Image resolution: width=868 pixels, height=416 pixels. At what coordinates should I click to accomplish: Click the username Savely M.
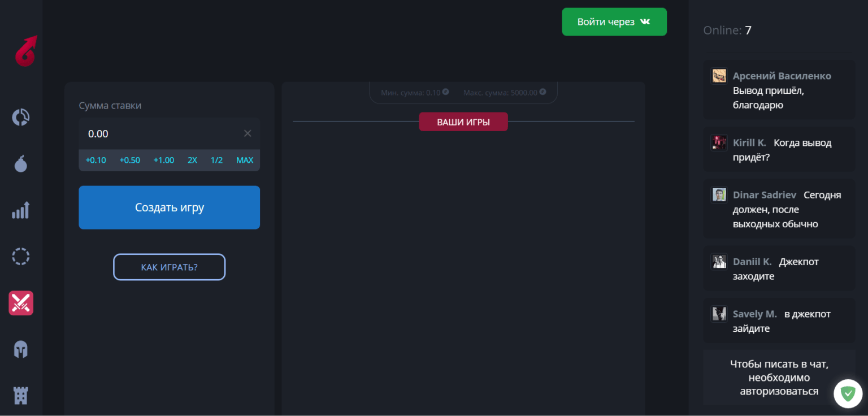755,314
